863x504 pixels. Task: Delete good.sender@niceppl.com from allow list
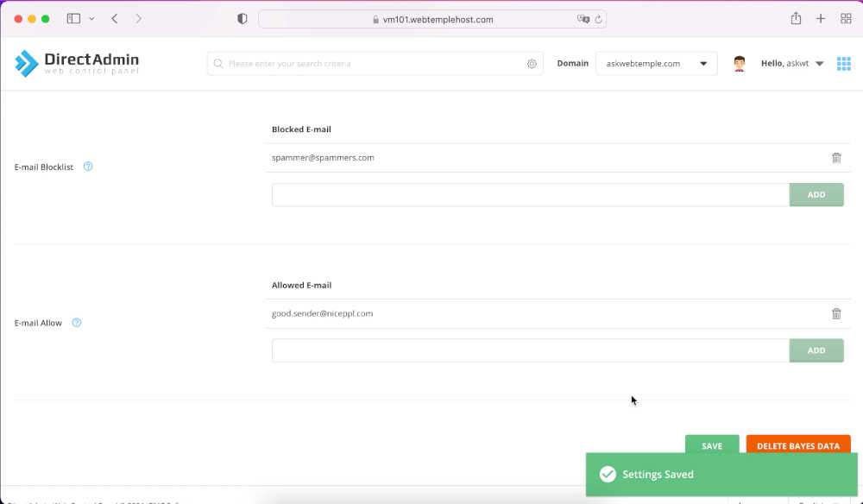[x=836, y=313]
